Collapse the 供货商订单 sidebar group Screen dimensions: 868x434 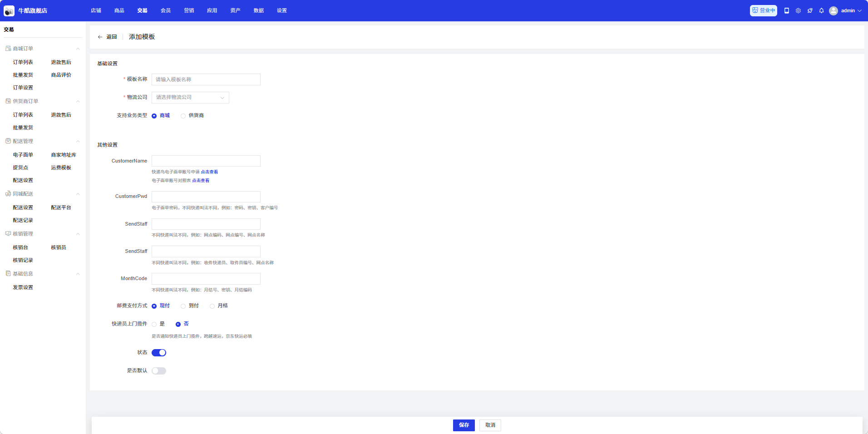[78, 101]
